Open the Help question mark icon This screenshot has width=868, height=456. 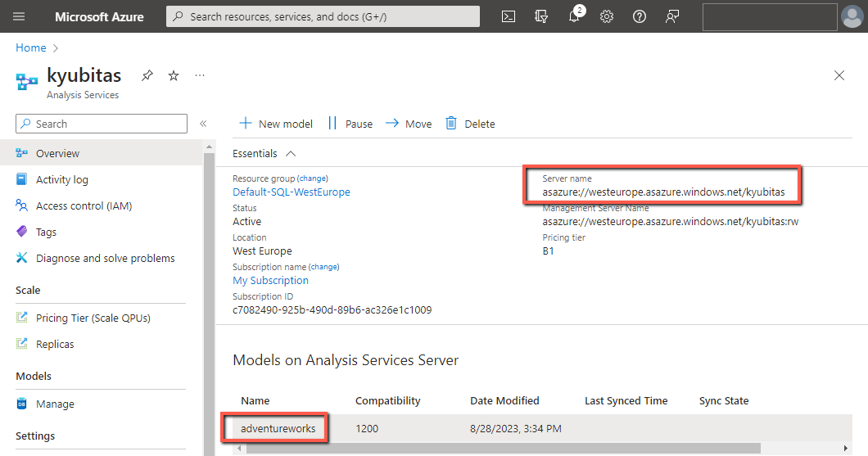640,16
